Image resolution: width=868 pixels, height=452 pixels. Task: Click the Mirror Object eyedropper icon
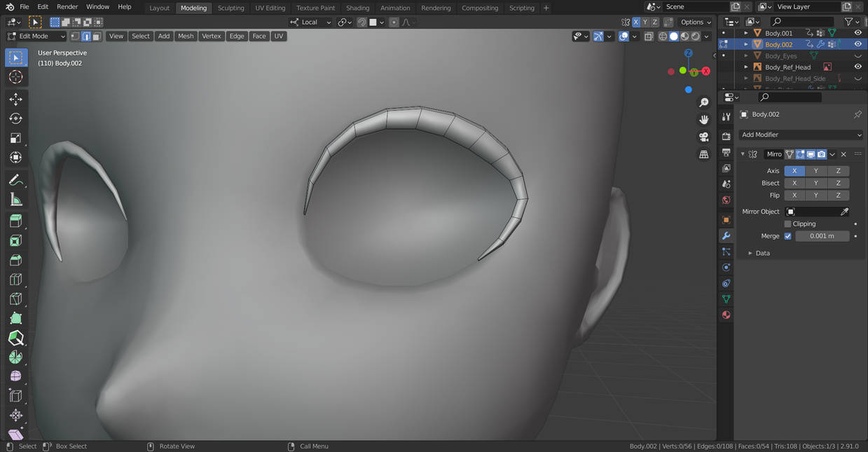click(844, 212)
